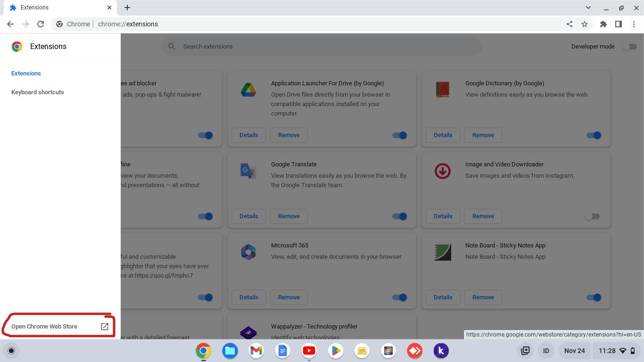This screenshot has width=644, height=362.
Task: Open Details for Microsoft 365
Action: tap(249, 297)
